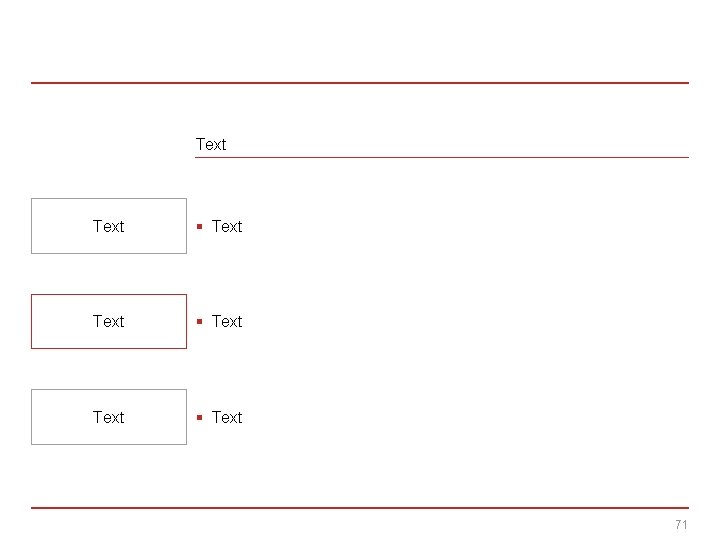720x540 pixels.
Task: Click the third red square bullet
Action: point(199,417)
